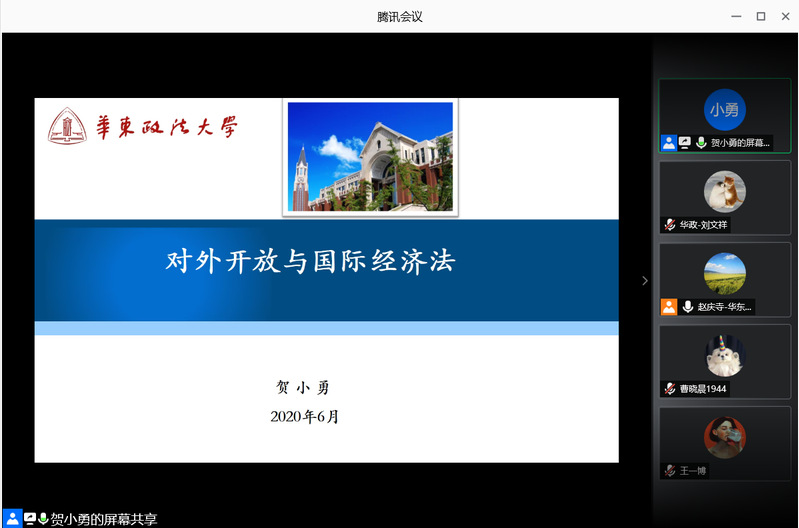799x528 pixels.
Task: Click the screen-share icon in the bottom sharing bar
Action: 30,519
